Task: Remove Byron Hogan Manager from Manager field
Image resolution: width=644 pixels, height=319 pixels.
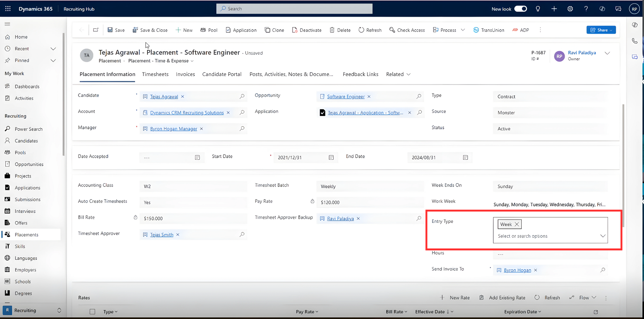Action: 201,129
